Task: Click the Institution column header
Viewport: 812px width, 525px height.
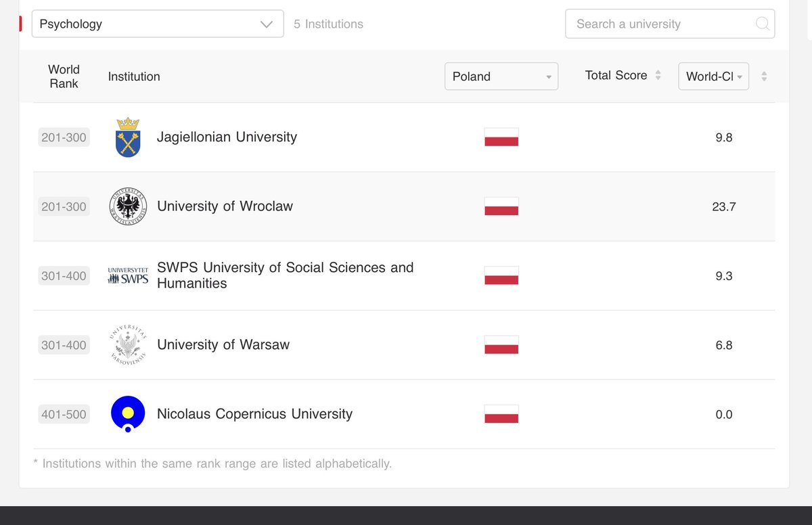Action: click(134, 76)
